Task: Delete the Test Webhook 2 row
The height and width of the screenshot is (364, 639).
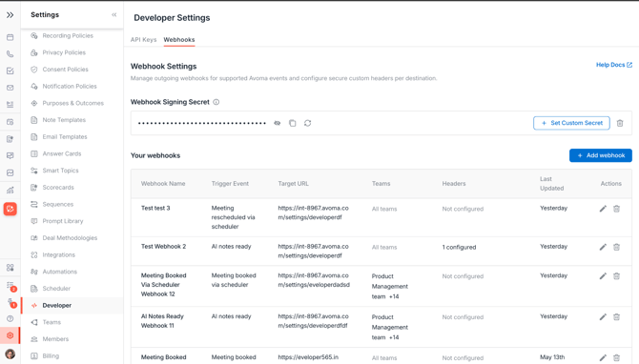Action: 616,247
